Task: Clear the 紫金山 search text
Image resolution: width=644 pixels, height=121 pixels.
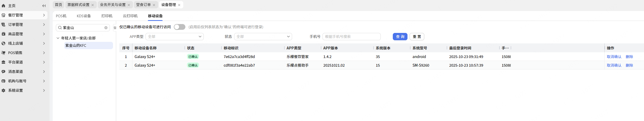Action: (x=106, y=28)
